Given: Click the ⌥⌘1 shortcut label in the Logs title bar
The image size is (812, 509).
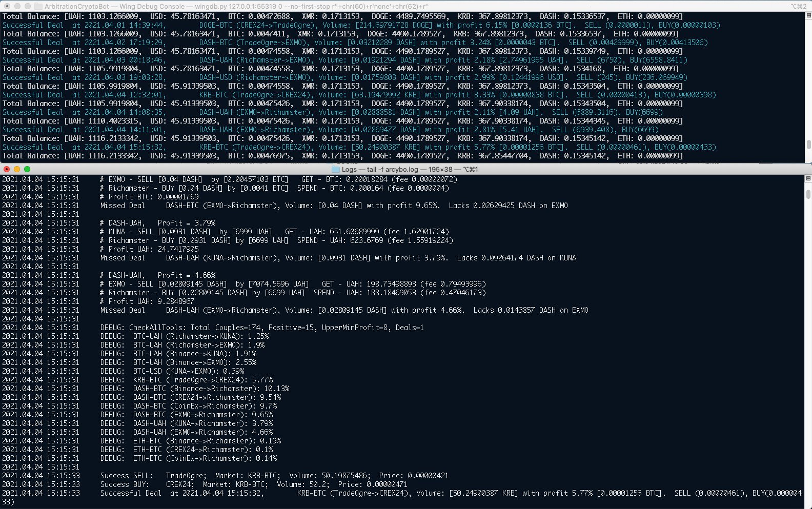Looking at the screenshot, I should click(471, 169).
